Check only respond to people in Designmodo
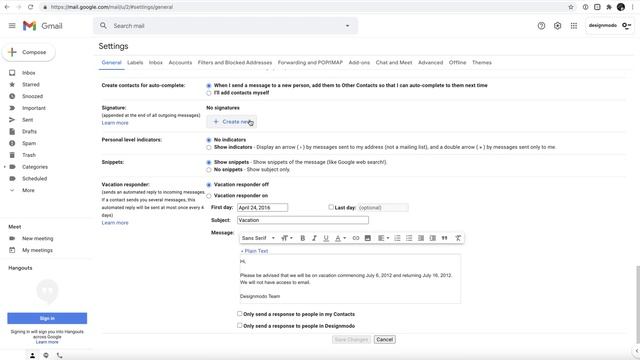The width and height of the screenshot is (640, 360). tap(240, 325)
